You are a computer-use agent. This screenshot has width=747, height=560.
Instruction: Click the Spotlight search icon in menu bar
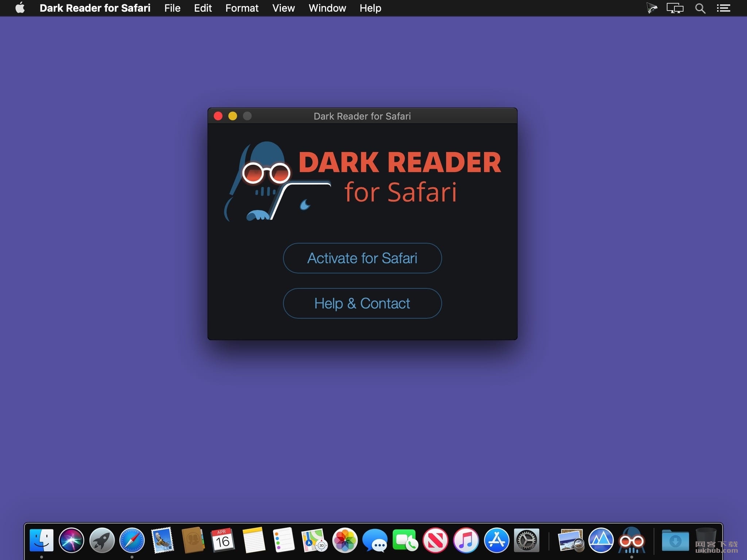tap(700, 8)
